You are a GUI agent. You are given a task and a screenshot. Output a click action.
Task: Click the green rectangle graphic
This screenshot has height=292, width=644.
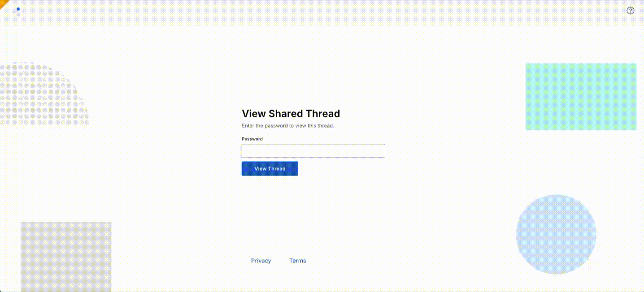click(x=581, y=96)
